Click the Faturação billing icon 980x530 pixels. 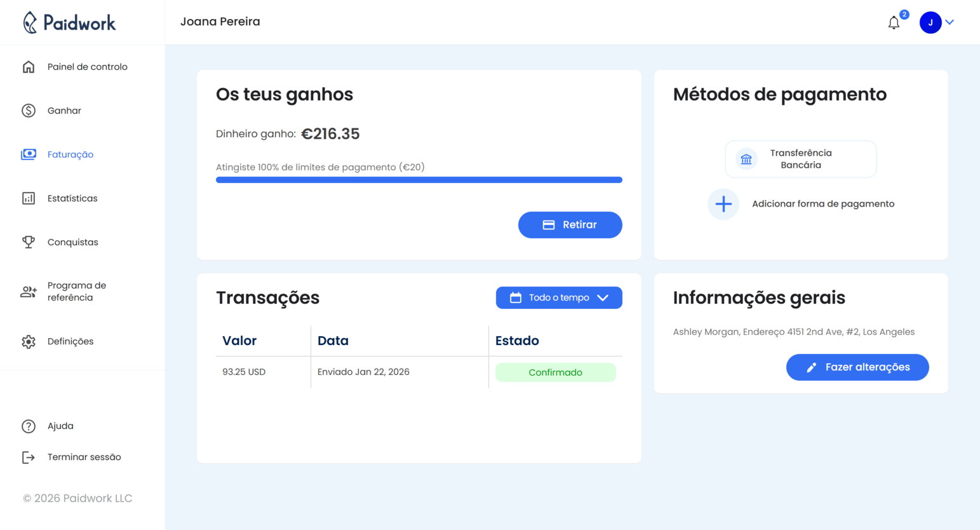[29, 154]
